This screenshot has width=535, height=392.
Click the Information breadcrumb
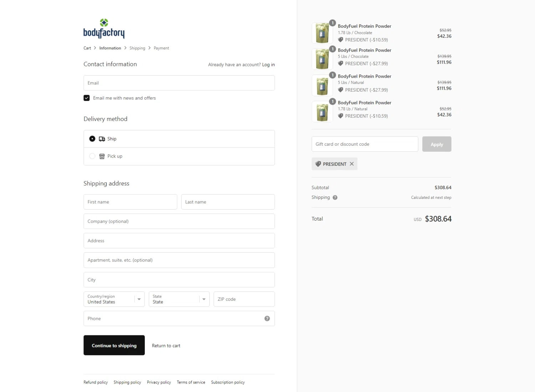click(x=110, y=48)
